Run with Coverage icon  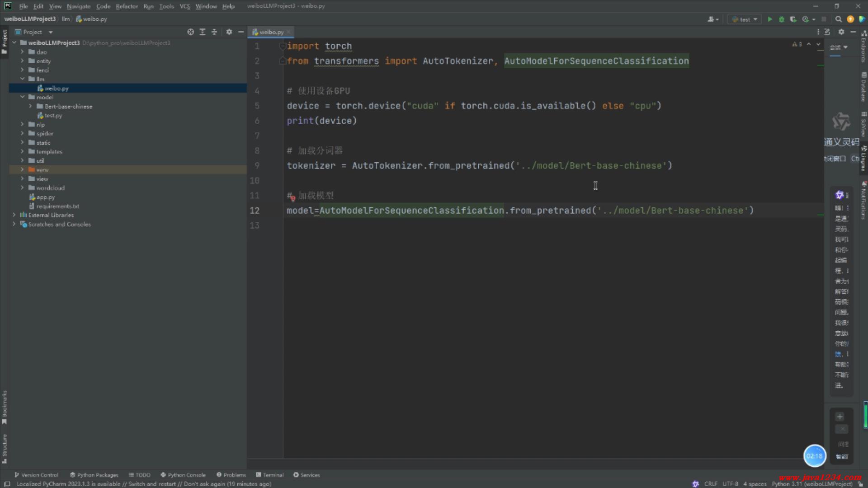tap(793, 19)
